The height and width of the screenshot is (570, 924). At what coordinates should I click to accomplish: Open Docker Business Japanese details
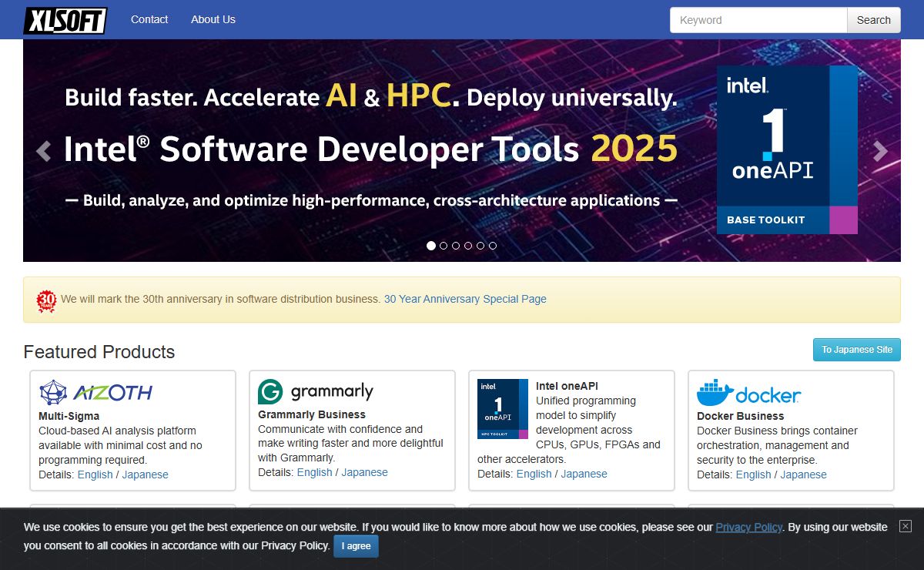803,474
